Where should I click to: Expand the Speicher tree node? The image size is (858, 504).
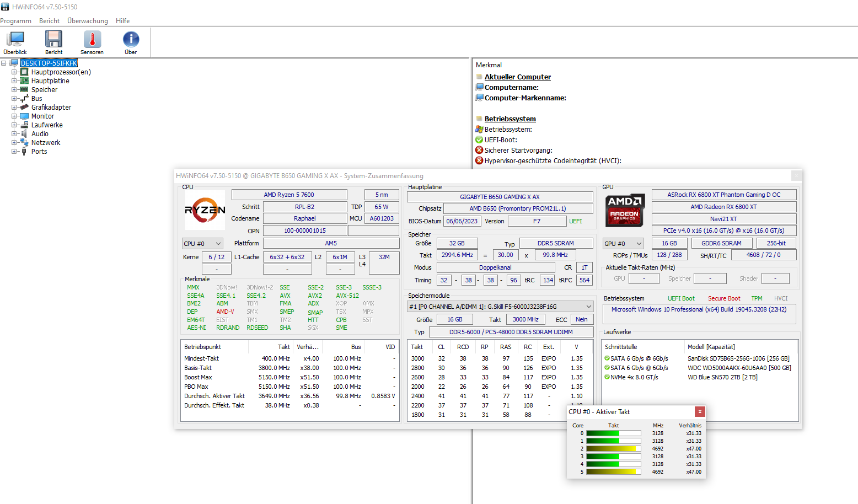tap(14, 90)
